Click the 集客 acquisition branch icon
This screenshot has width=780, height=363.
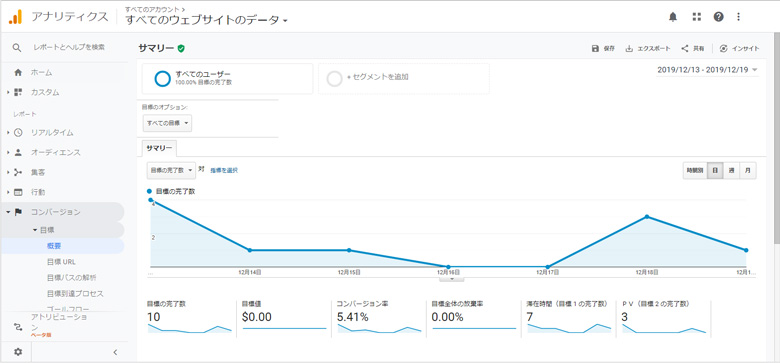coord(18,172)
